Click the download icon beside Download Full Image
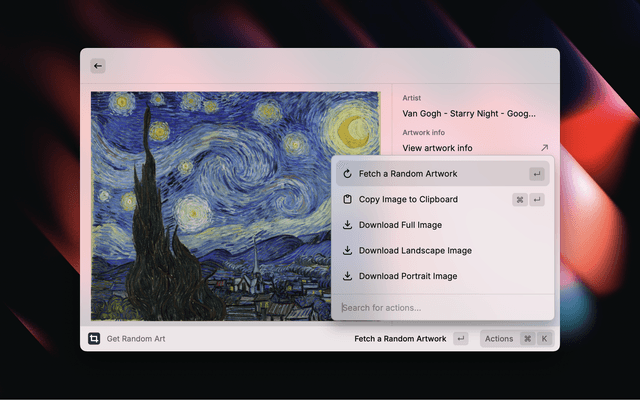This screenshot has height=400, width=640. pyautogui.click(x=347, y=225)
